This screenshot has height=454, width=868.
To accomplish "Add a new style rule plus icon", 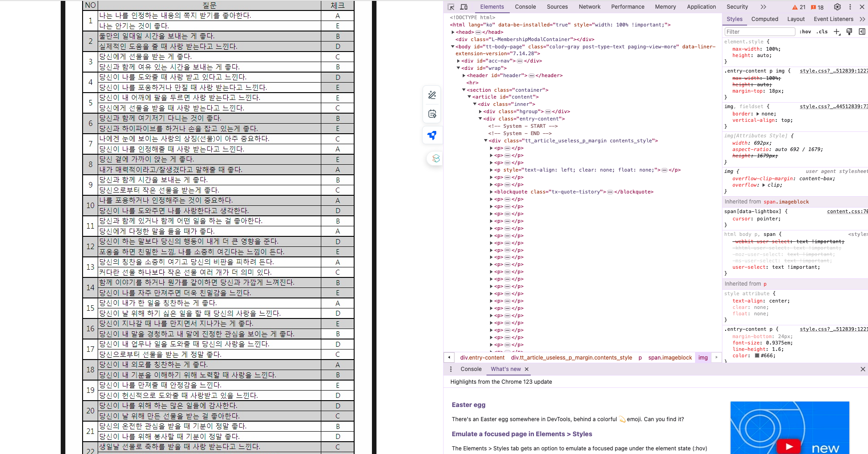I will (837, 31).
